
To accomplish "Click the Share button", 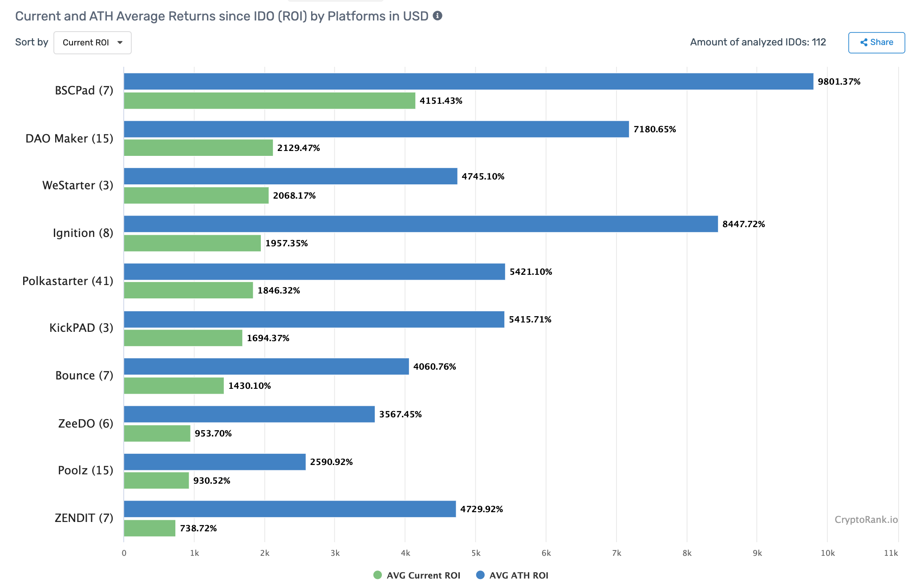I will (x=876, y=43).
